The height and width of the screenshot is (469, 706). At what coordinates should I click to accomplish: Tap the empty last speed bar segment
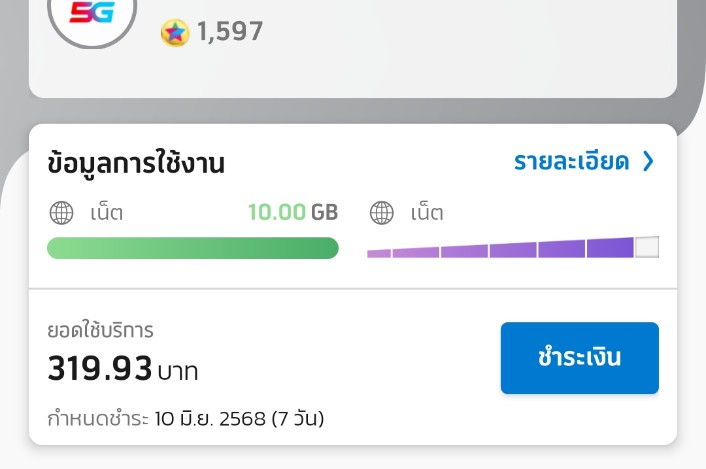647,247
